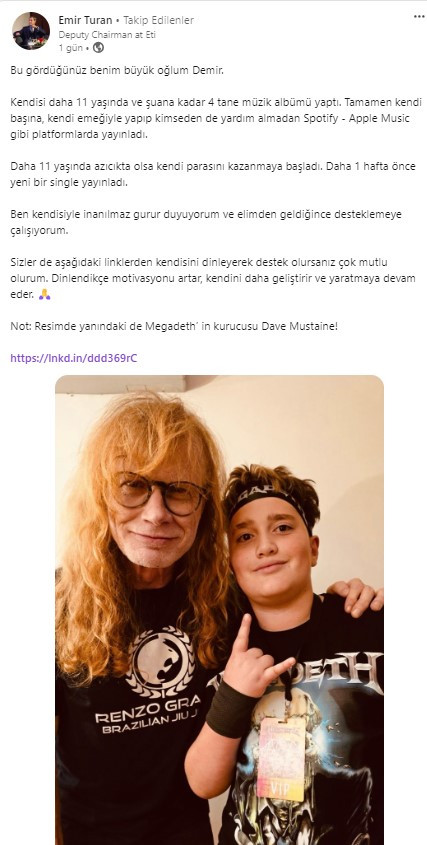Click the Takip Edilenler label
Screen dimensions: 427x845
point(159,20)
